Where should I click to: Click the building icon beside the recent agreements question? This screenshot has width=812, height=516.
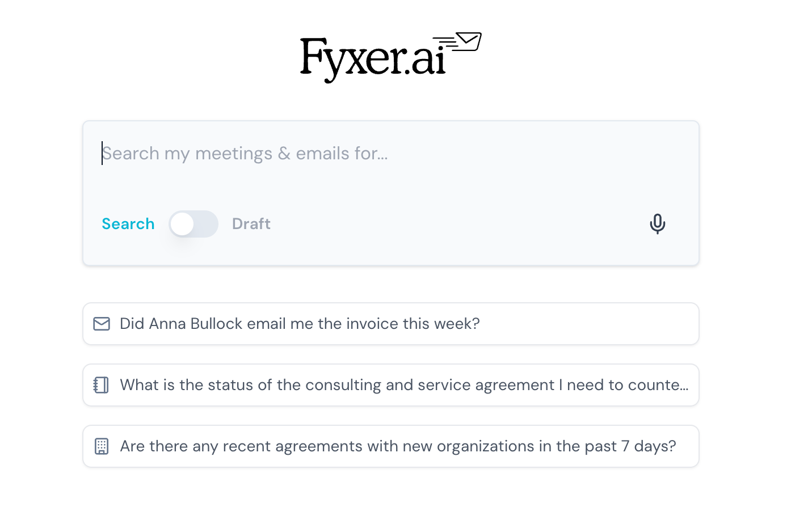click(x=102, y=446)
